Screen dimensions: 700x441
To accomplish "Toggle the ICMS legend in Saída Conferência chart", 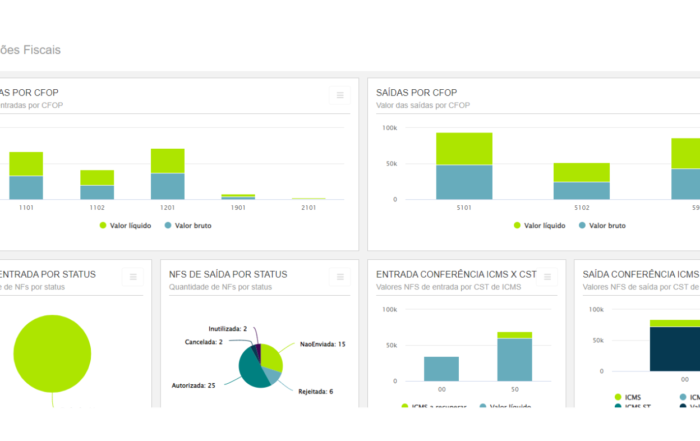I will [x=628, y=397].
